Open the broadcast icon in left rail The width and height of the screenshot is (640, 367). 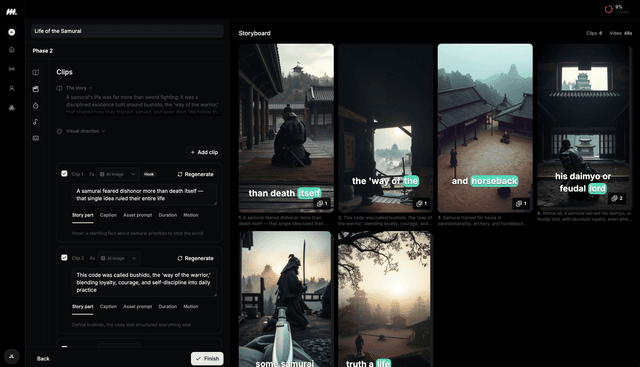click(11, 69)
